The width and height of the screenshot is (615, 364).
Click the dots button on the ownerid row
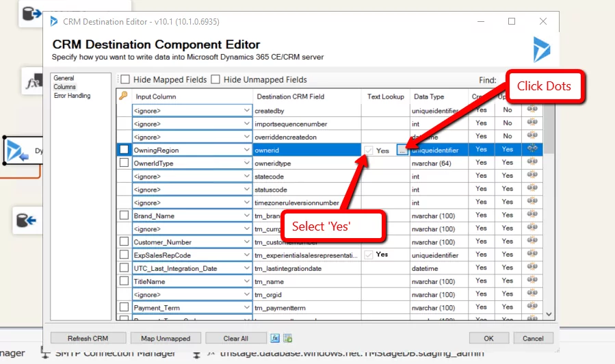pos(402,151)
